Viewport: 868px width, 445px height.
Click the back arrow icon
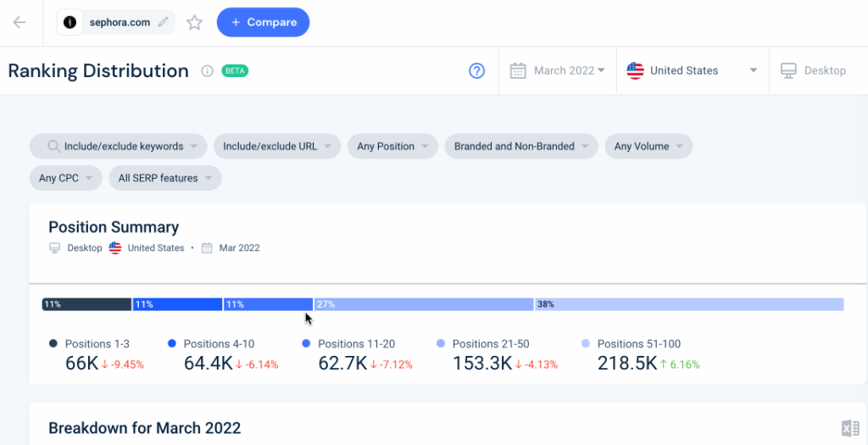click(x=19, y=22)
